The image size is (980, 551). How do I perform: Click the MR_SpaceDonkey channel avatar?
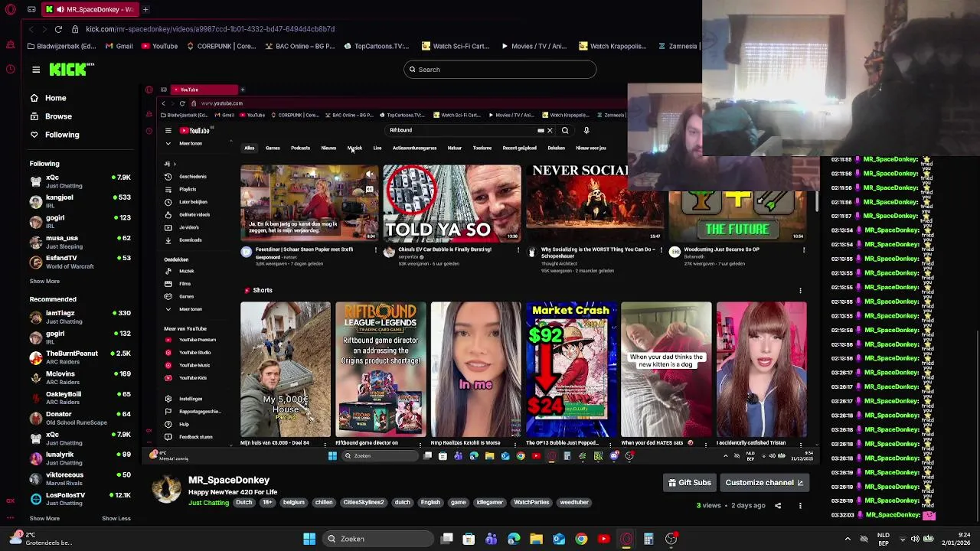coord(166,488)
